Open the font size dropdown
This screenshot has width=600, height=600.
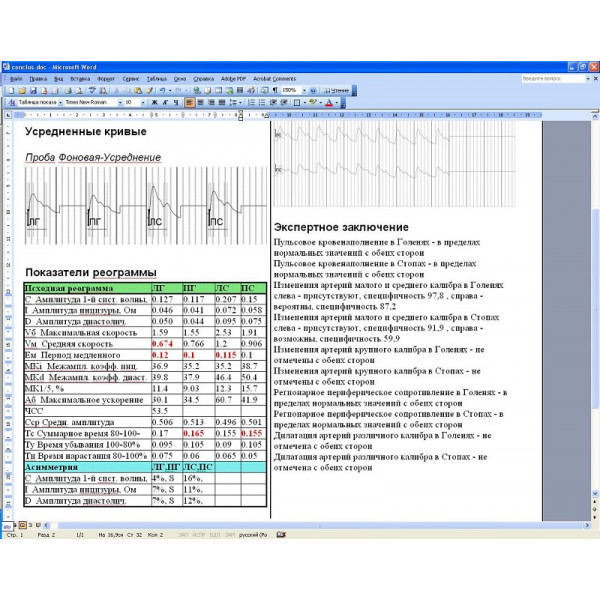click(143, 103)
